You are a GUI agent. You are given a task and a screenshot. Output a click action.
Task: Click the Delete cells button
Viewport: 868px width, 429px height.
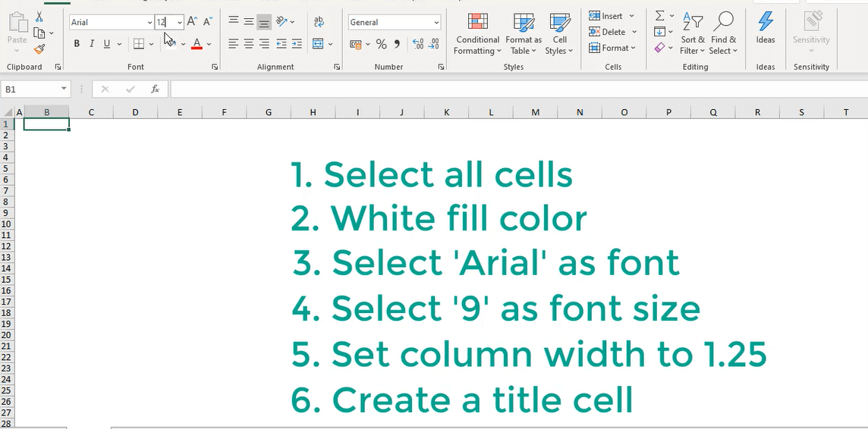(x=607, y=32)
